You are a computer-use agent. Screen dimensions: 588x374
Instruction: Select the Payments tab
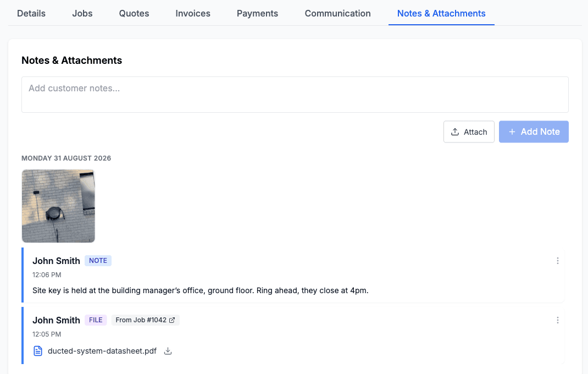257,14
